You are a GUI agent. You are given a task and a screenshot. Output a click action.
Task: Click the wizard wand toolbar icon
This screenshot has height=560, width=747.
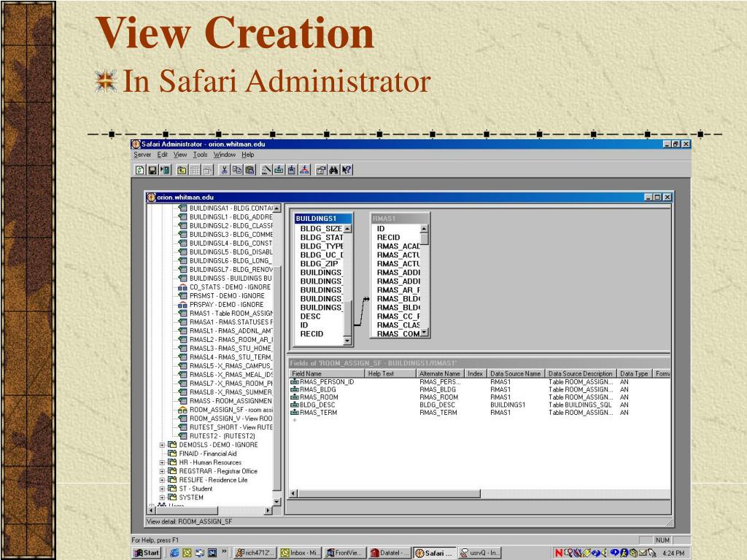point(266,170)
